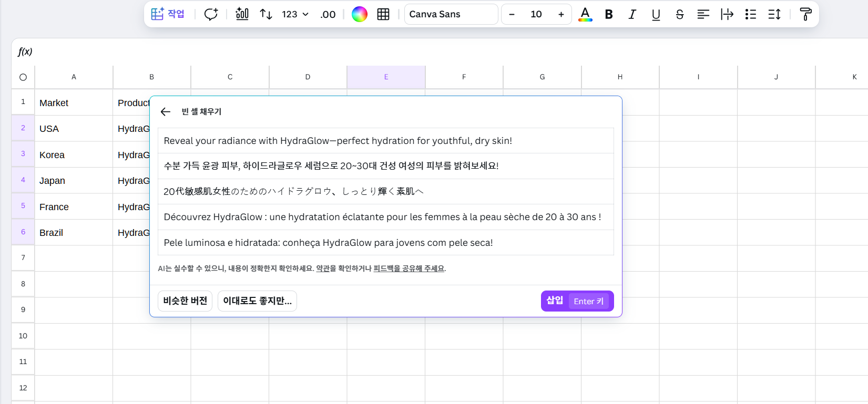Select row 7 header
The image size is (868, 404).
point(23,258)
